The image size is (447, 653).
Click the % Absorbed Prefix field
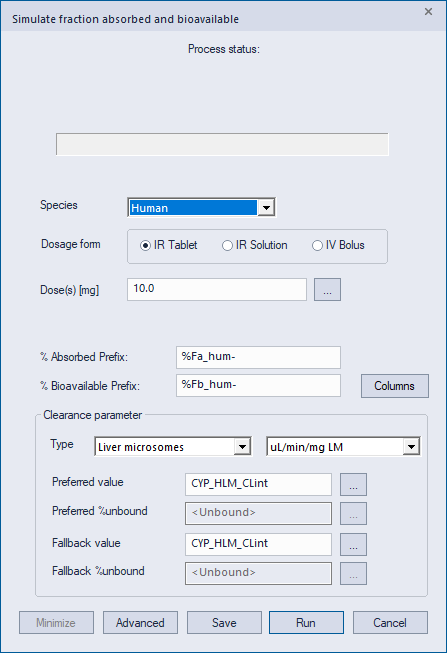tap(258, 357)
